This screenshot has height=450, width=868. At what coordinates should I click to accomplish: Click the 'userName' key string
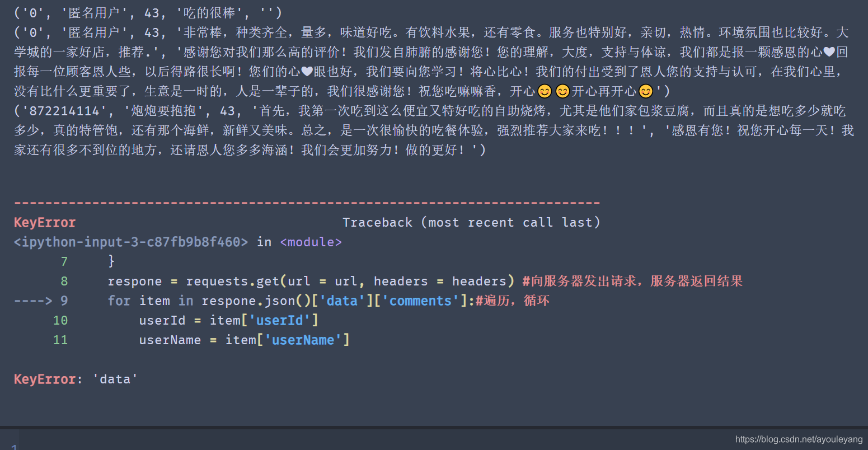[303, 340]
